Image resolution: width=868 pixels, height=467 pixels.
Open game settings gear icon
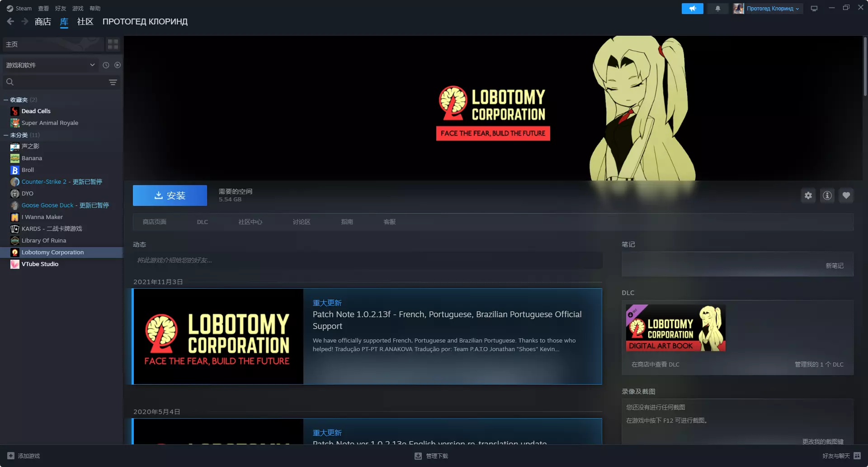click(808, 195)
